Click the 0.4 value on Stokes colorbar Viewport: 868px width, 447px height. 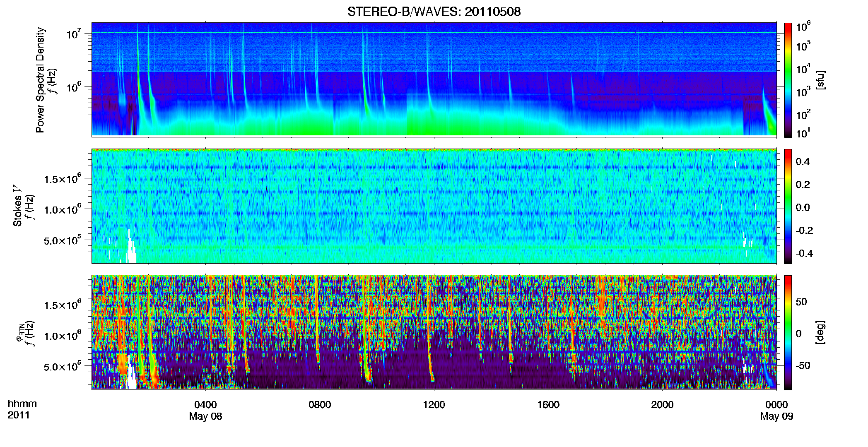pyautogui.click(x=803, y=162)
